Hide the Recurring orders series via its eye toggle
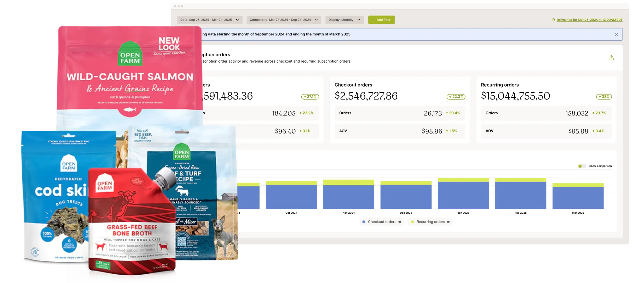Screen dimensions: 644x283 click(449, 222)
